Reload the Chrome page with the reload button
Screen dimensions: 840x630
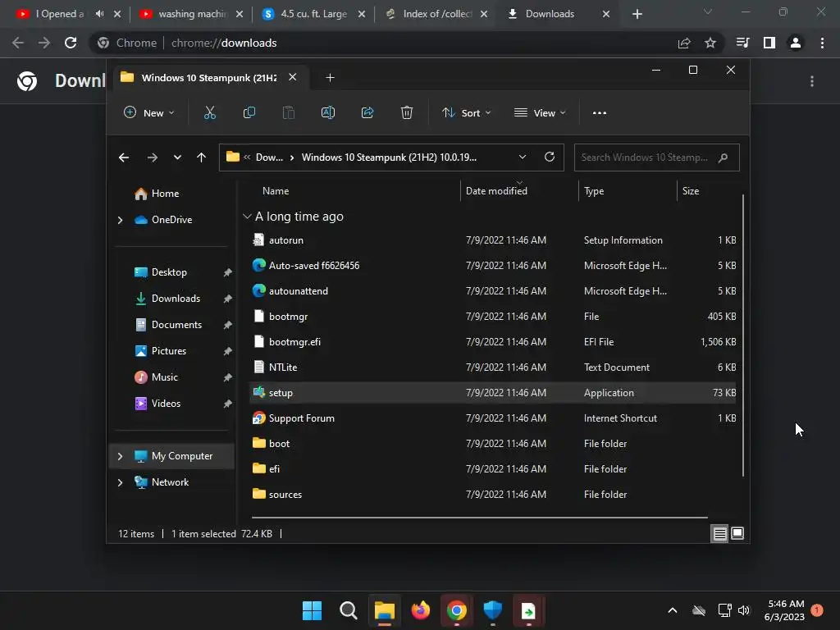tap(71, 43)
